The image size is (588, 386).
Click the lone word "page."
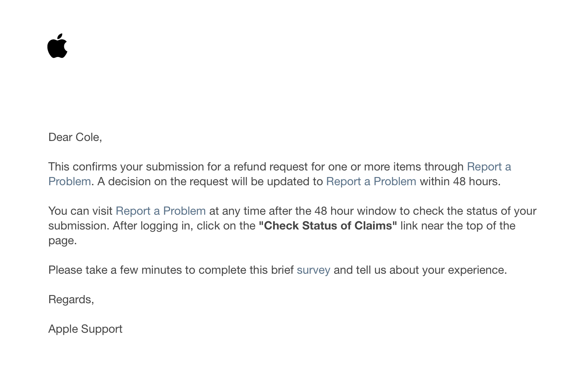pos(63,241)
